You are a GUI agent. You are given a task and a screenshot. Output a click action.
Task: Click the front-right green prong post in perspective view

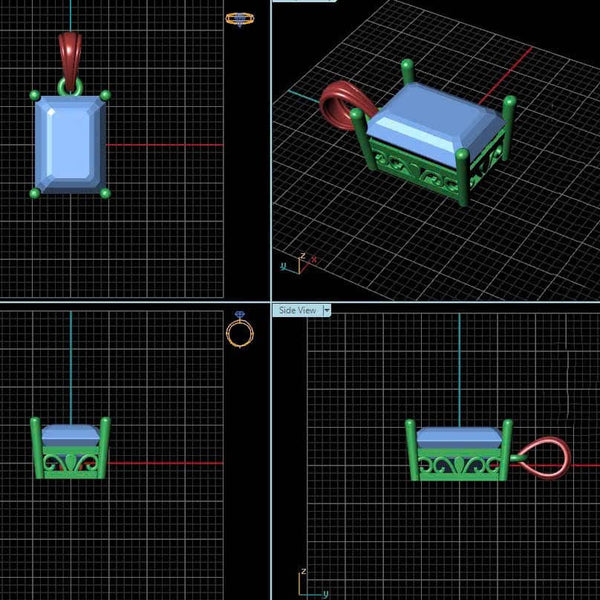click(463, 178)
